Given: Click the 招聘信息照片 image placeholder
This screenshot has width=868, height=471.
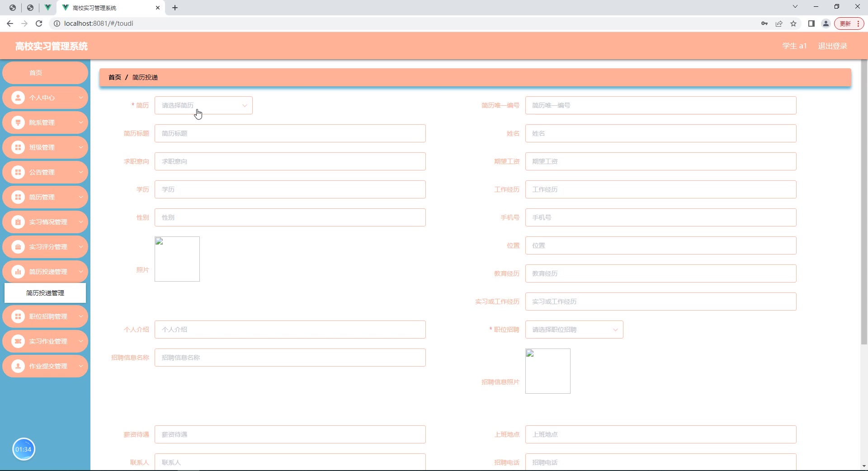Looking at the screenshot, I should click(x=548, y=371).
